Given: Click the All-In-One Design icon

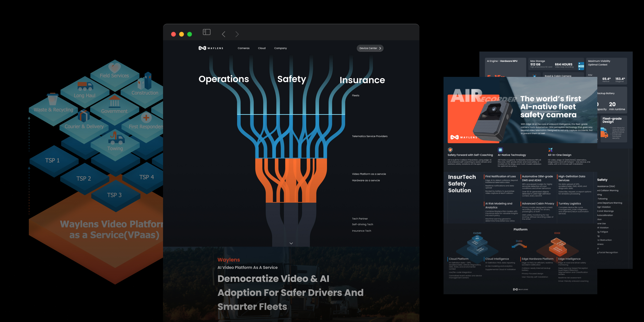Looking at the screenshot, I should (x=550, y=150).
